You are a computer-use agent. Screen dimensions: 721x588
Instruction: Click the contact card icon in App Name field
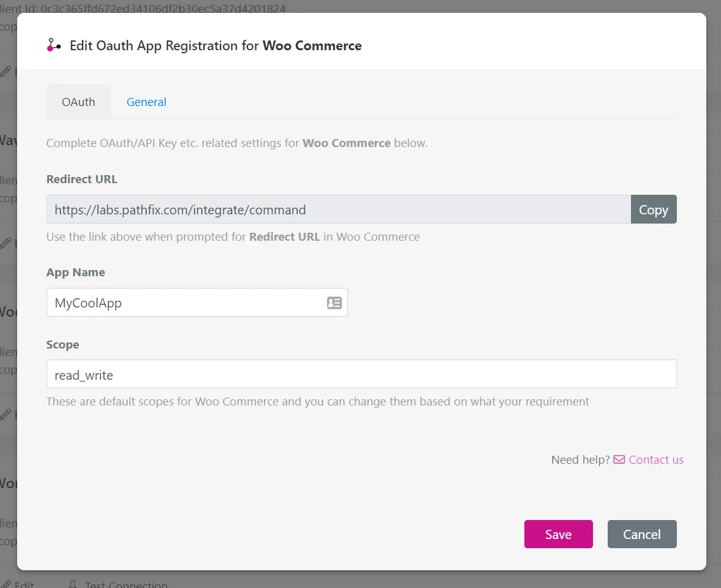[x=334, y=303]
